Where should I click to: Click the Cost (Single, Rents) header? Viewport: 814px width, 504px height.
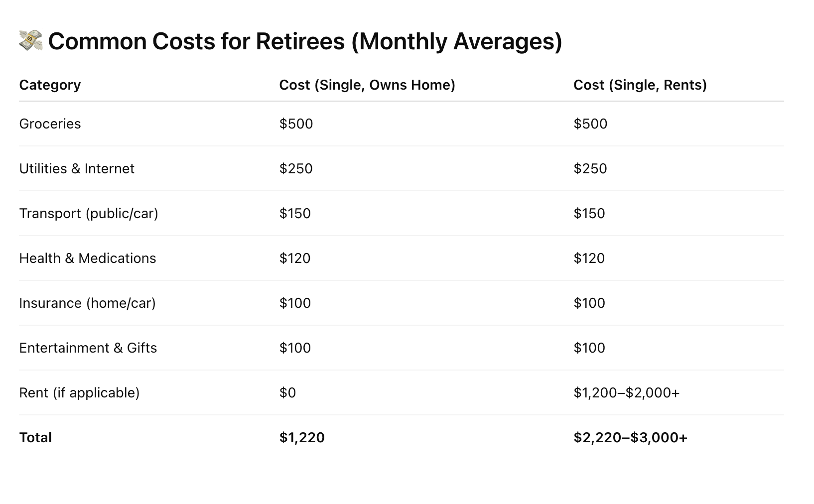(x=640, y=85)
